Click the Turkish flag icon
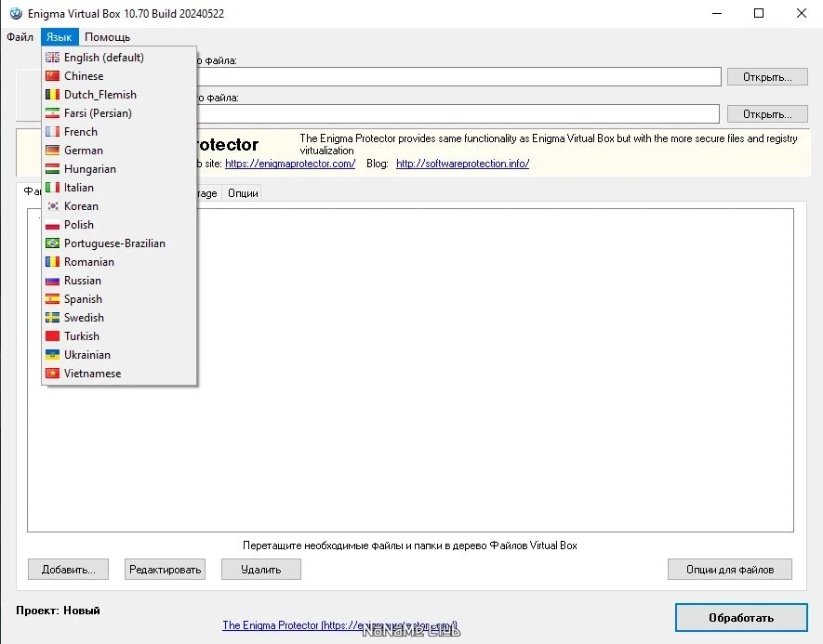The image size is (823, 644). pyautogui.click(x=52, y=336)
